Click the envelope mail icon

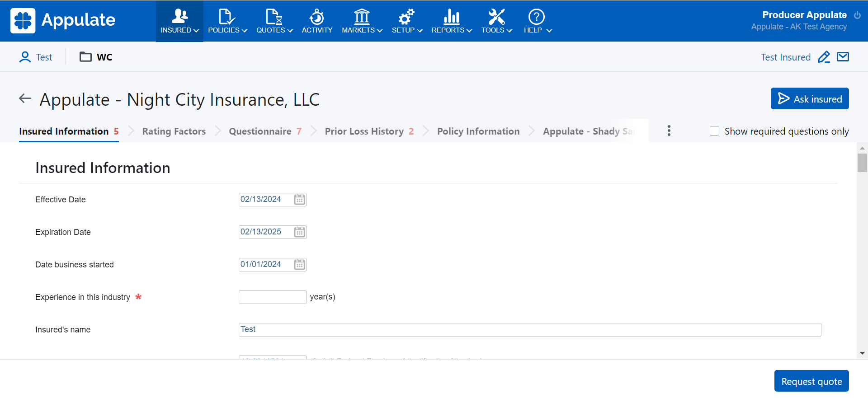click(x=843, y=57)
